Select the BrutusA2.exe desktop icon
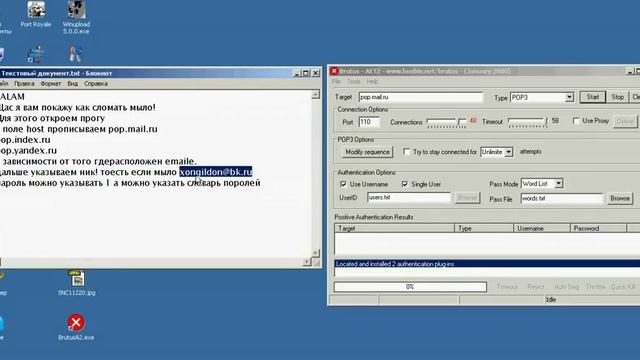The height and width of the screenshot is (360, 640). 76,327
